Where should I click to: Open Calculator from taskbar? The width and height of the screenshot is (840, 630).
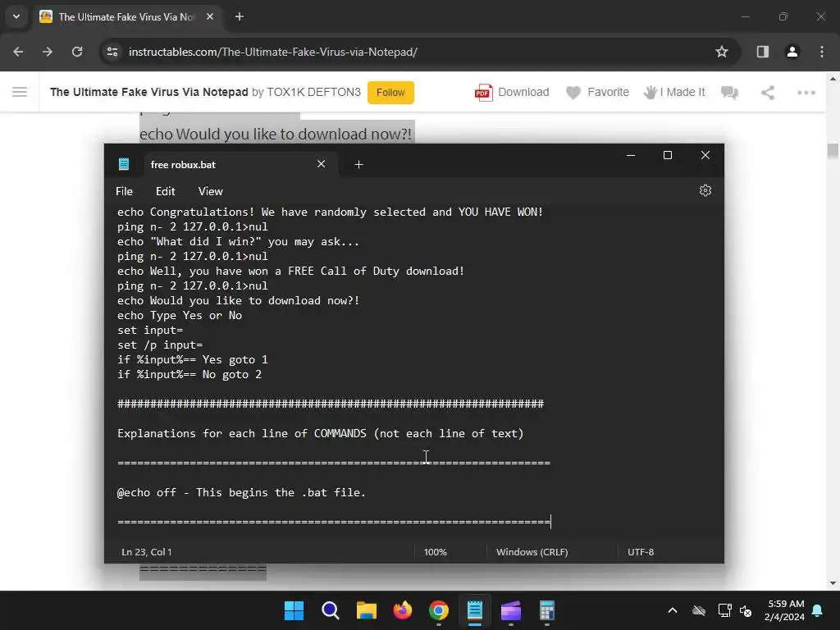point(547,610)
